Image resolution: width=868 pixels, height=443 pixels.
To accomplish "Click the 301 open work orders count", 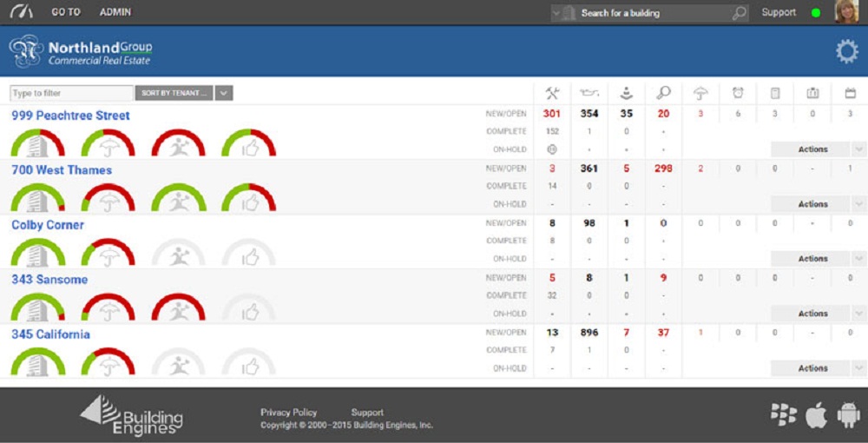I will click(552, 114).
